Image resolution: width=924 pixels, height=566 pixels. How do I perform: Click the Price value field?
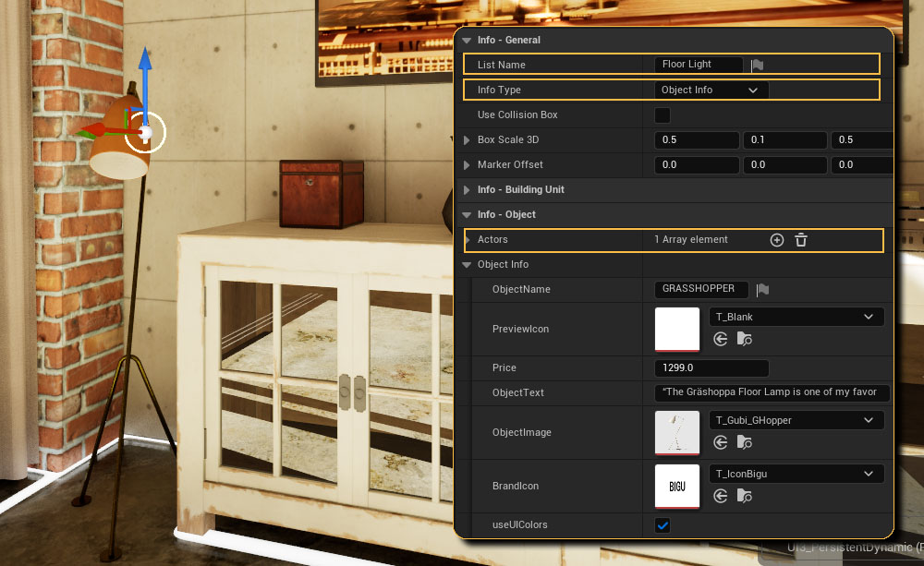(711, 368)
